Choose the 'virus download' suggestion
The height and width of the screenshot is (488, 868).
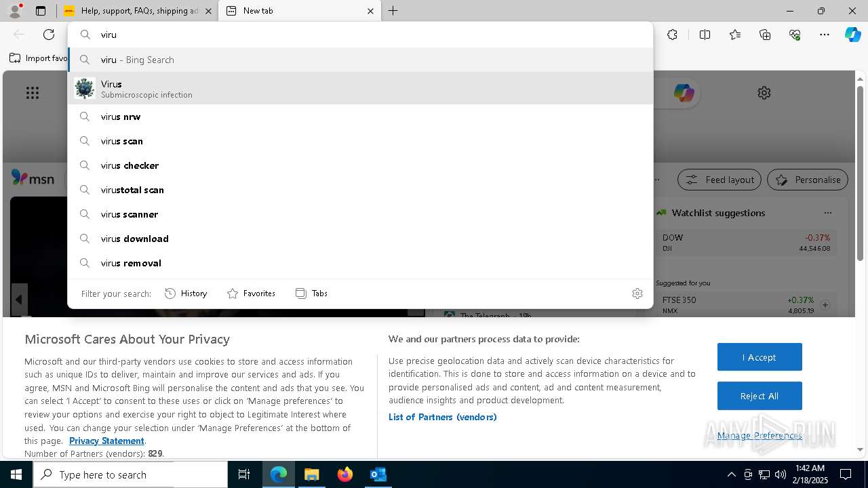pos(360,239)
